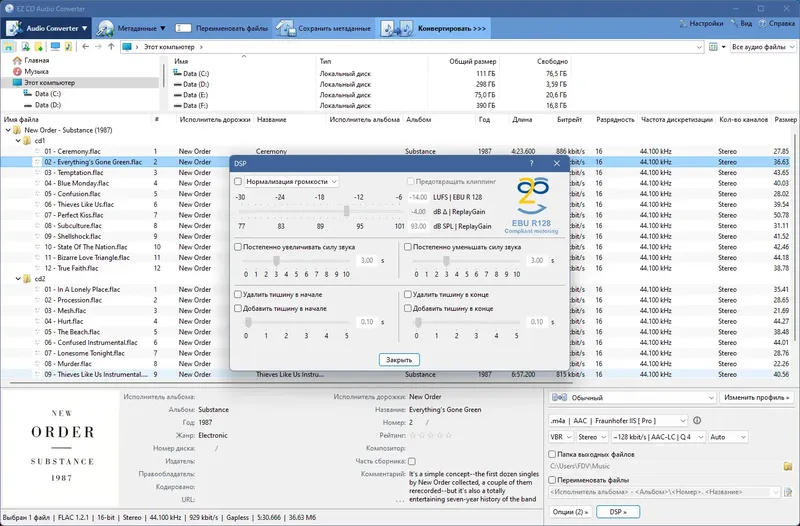
Task: Tick the Часть сборника checkbox
Action: [x=412, y=461]
